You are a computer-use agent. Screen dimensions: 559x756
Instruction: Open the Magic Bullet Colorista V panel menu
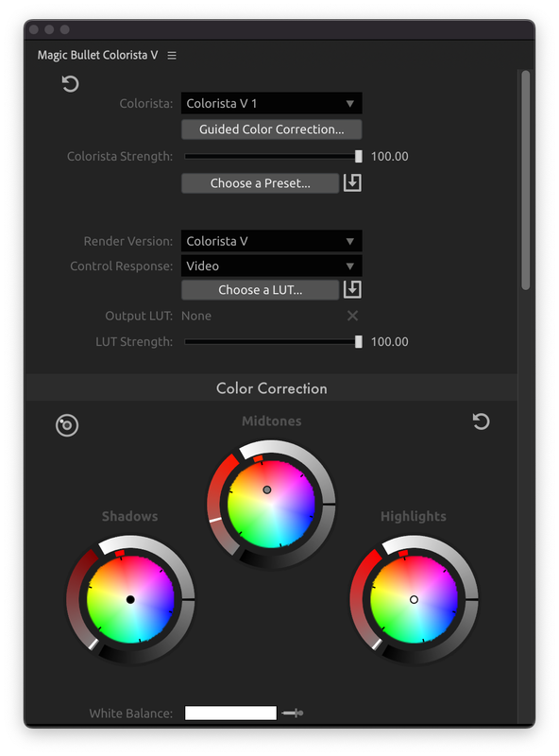(172, 56)
